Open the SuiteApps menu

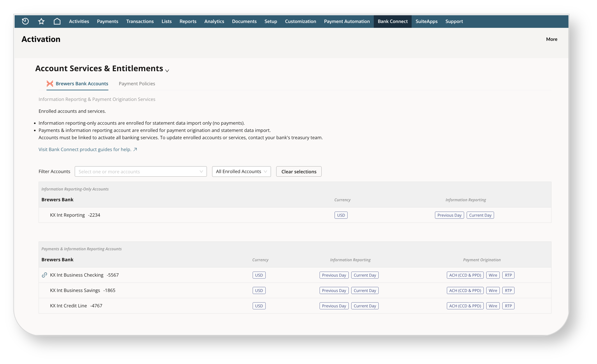pos(427,21)
